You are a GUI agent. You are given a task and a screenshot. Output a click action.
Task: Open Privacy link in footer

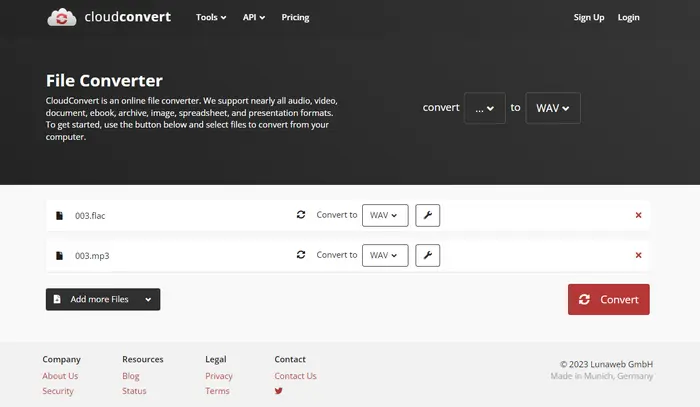[219, 376]
